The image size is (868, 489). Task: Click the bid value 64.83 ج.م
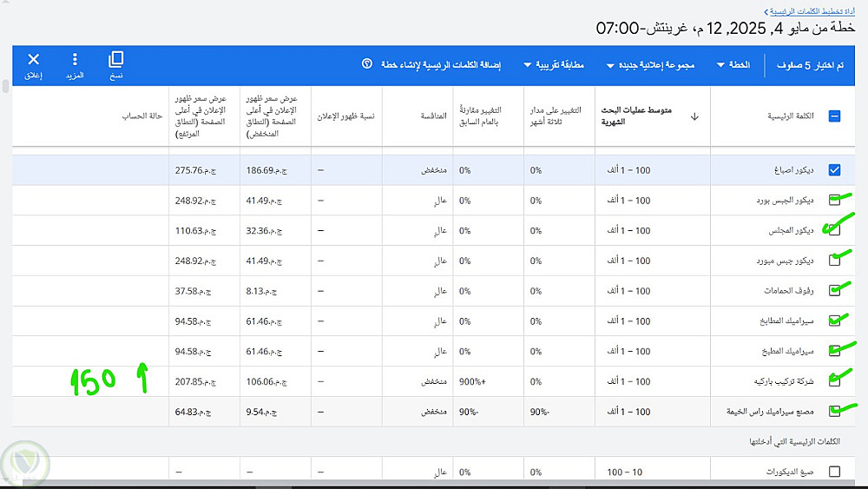click(194, 412)
